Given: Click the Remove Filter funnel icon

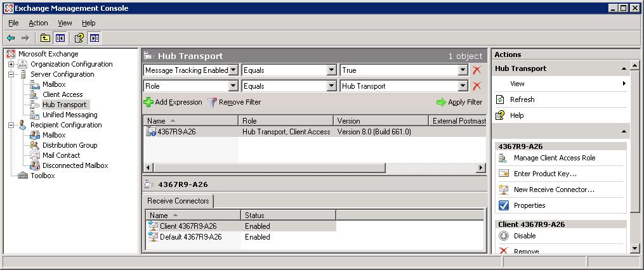Looking at the screenshot, I should click(x=213, y=102).
